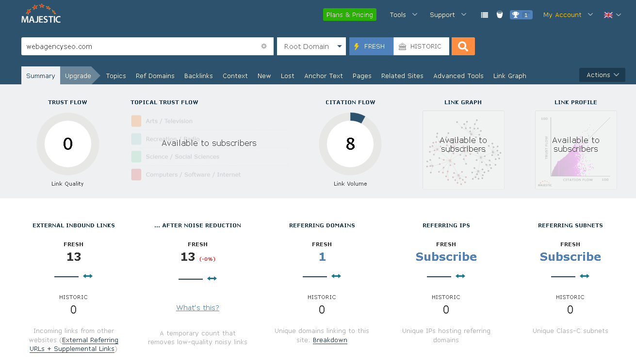Open the What's this? link
This screenshot has width=636, height=364.
pyautogui.click(x=198, y=308)
